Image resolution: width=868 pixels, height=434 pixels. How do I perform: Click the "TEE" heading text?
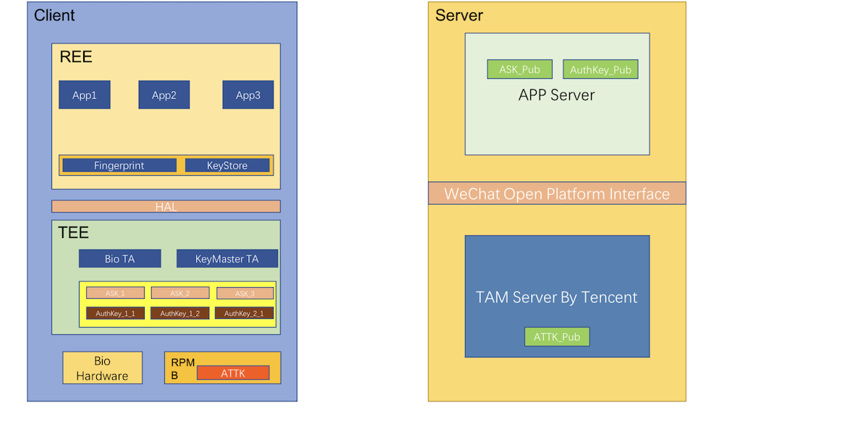click(x=74, y=232)
